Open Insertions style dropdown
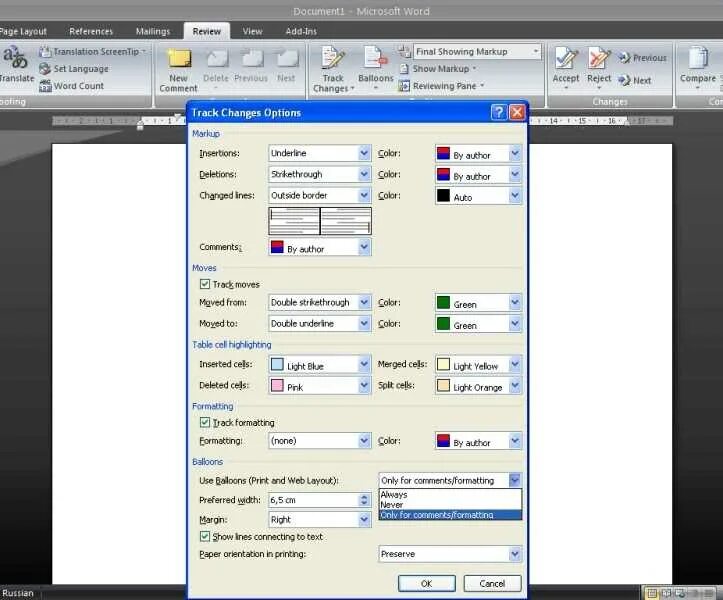This screenshot has width=723, height=600. (320, 153)
